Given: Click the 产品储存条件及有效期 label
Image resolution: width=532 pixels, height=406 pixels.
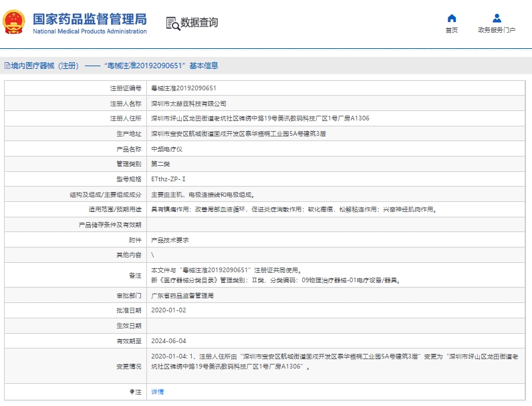Looking at the screenshot, I should [x=110, y=225].
